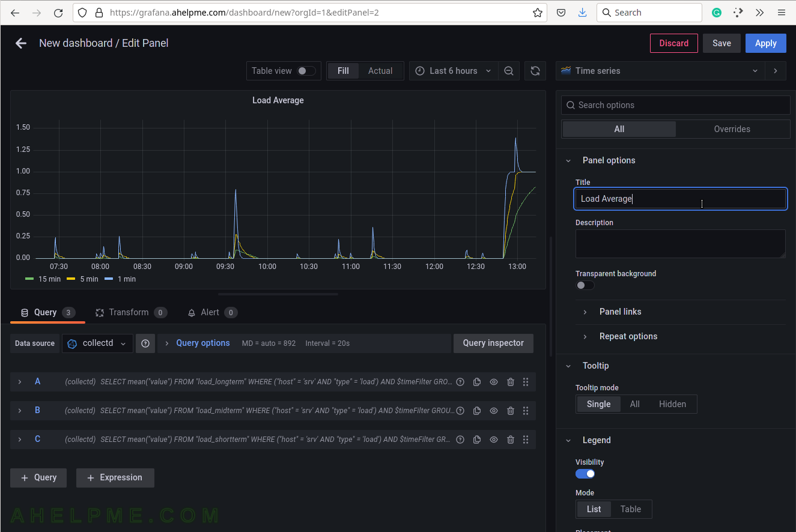Expand query A row

coord(20,382)
